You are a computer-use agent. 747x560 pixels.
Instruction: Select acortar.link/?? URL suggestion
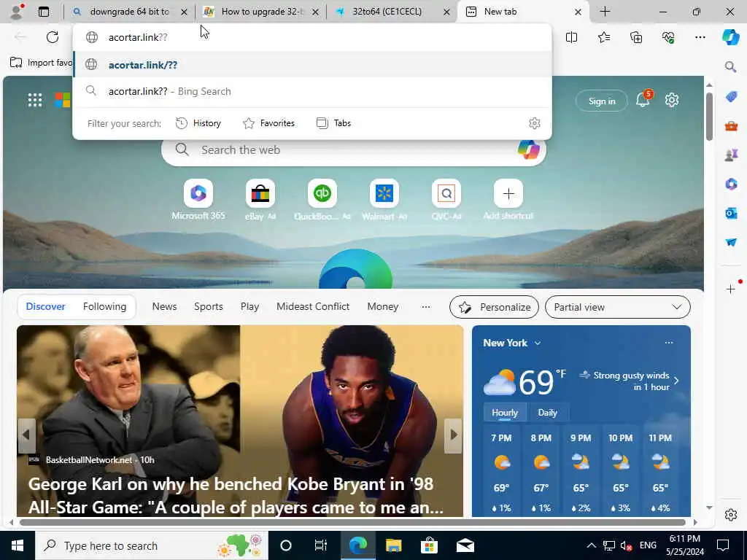click(x=312, y=65)
